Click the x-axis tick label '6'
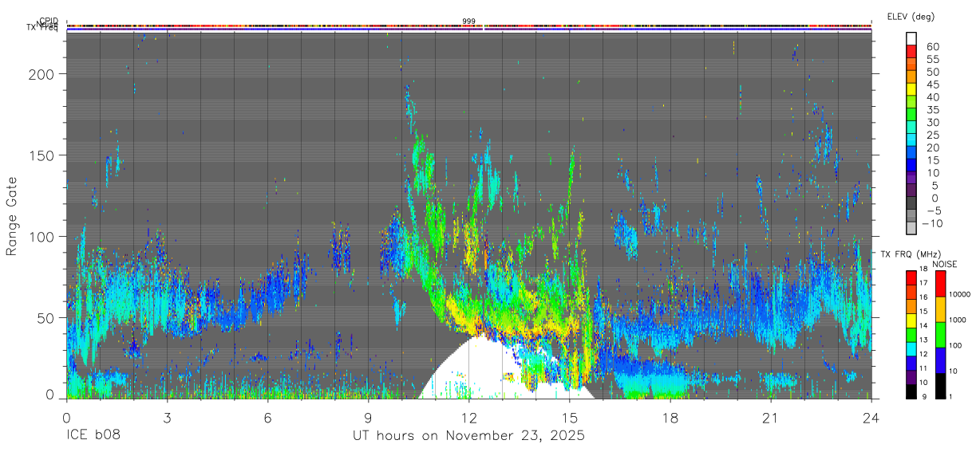 (x=267, y=417)
